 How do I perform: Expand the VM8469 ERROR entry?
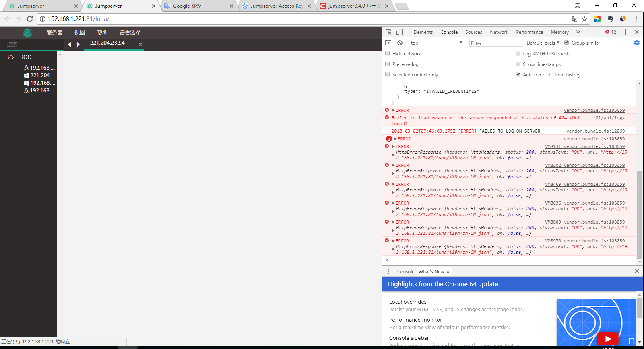click(x=393, y=184)
